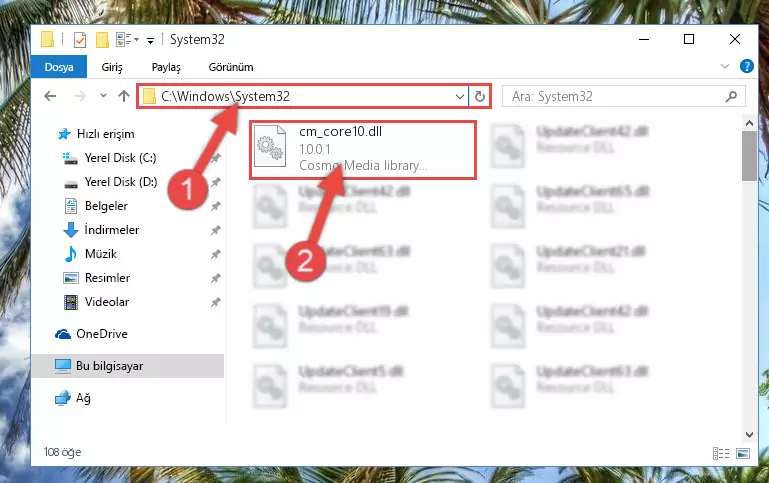The image size is (769, 483).
Task: Click scrollbar up arrow in file list
Action: click(749, 124)
